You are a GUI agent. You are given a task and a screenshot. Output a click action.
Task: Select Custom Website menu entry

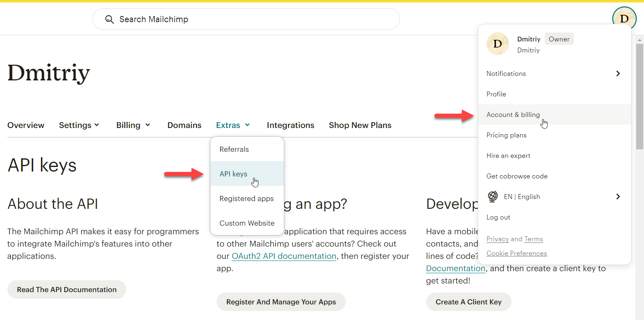tap(247, 223)
